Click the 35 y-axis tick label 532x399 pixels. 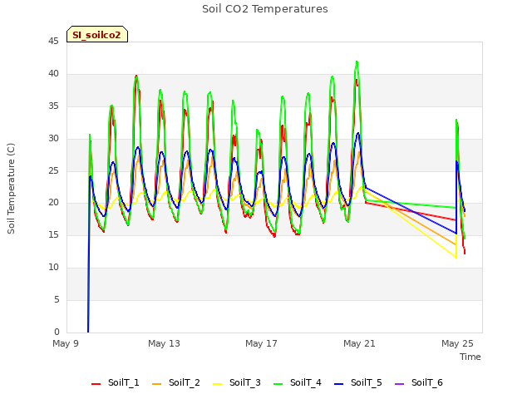click(53, 106)
